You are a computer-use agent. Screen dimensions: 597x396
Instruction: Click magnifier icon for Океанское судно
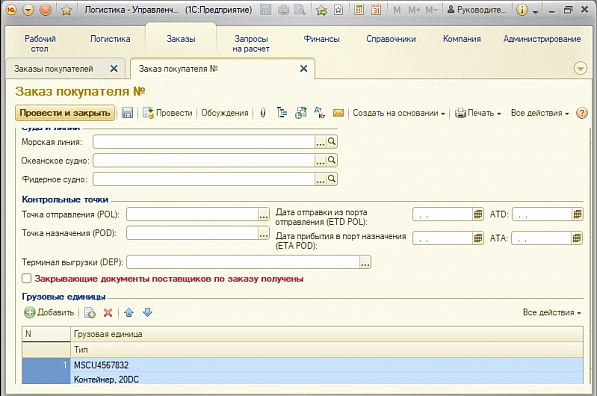coord(332,160)
